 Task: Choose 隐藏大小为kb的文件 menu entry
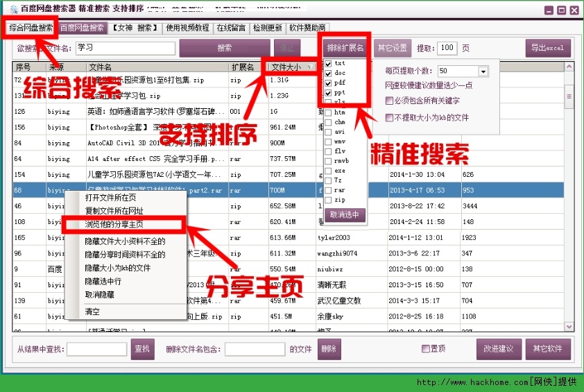pyautogui.click(x=126, y=269)
